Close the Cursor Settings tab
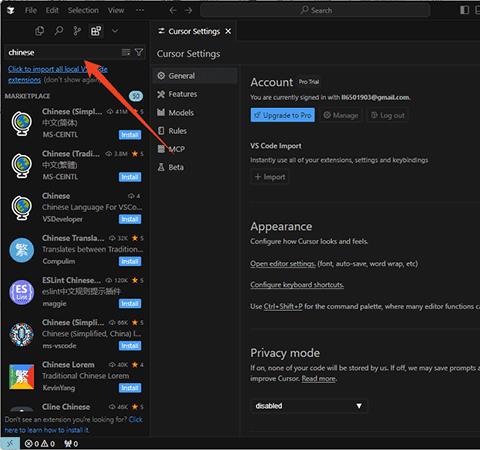480x450 pixels. point(228,31)
